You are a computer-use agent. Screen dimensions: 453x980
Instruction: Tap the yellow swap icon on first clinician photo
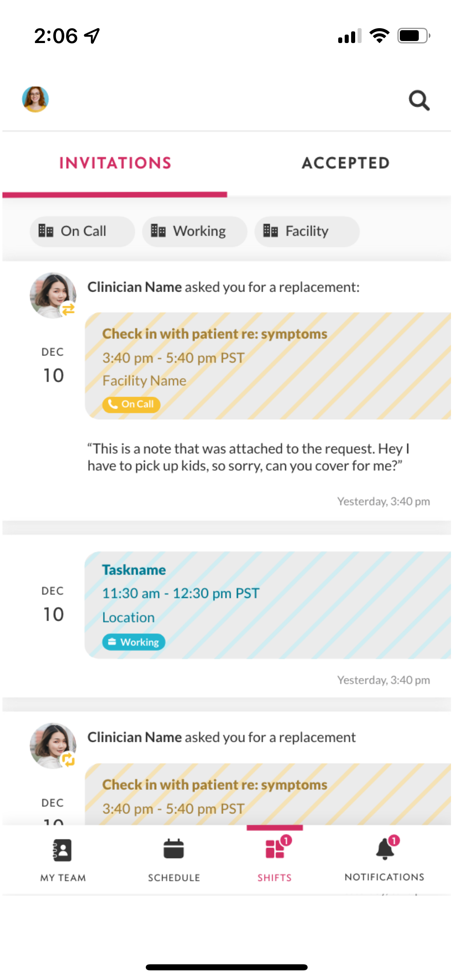pyautogui.click(x=68, y=309)
